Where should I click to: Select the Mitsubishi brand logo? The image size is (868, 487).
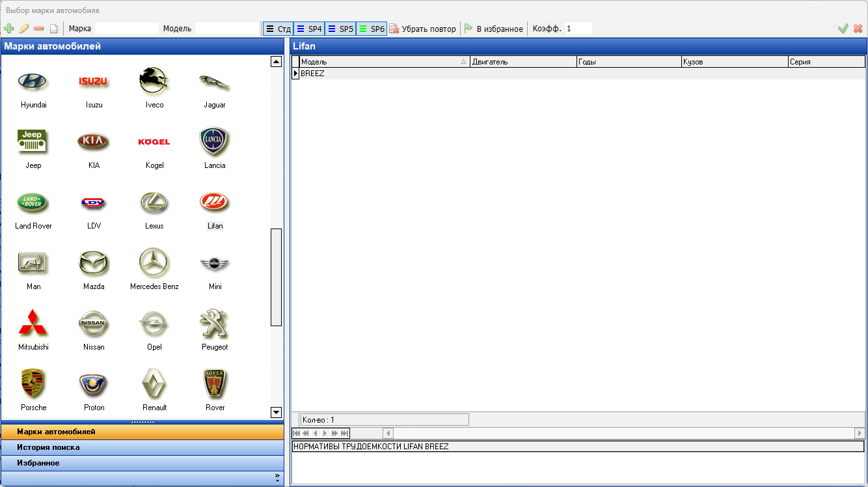[34, 324]
